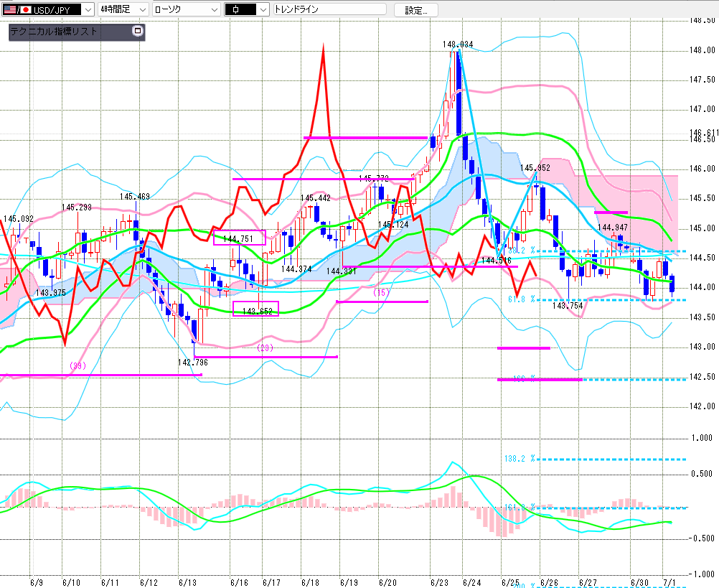Click the 142.00 price axis label

[702, 406]
